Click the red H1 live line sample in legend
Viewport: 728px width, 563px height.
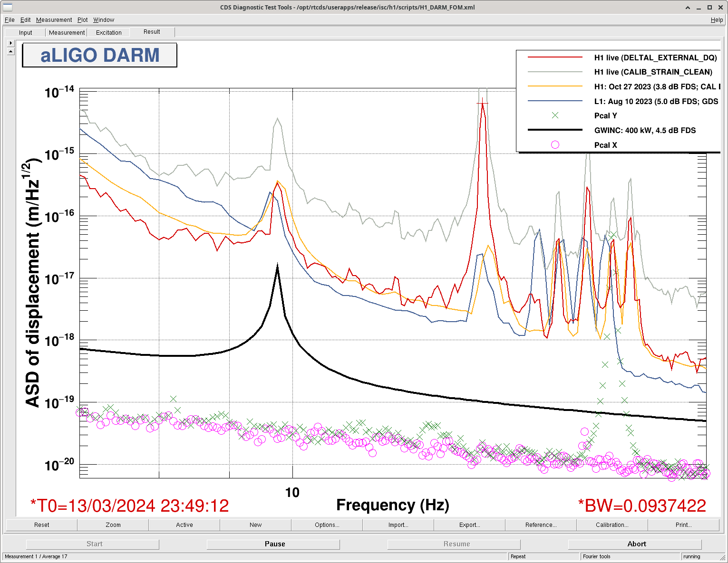555,57
